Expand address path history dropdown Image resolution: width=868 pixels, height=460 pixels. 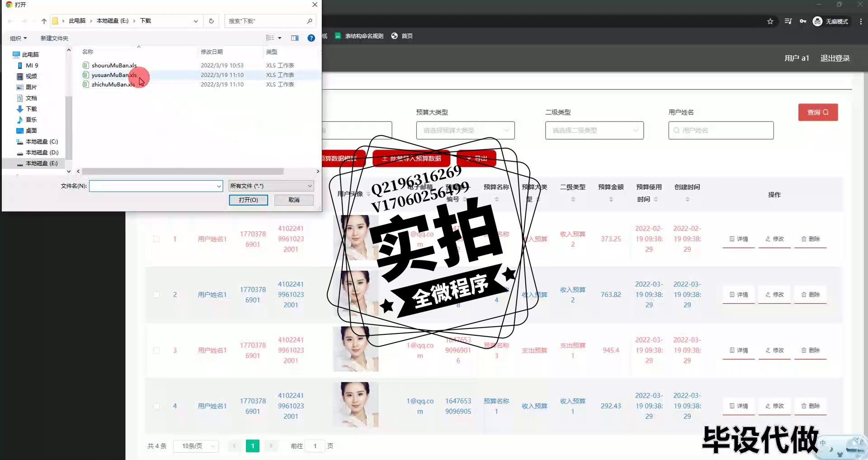click(195, 21)
